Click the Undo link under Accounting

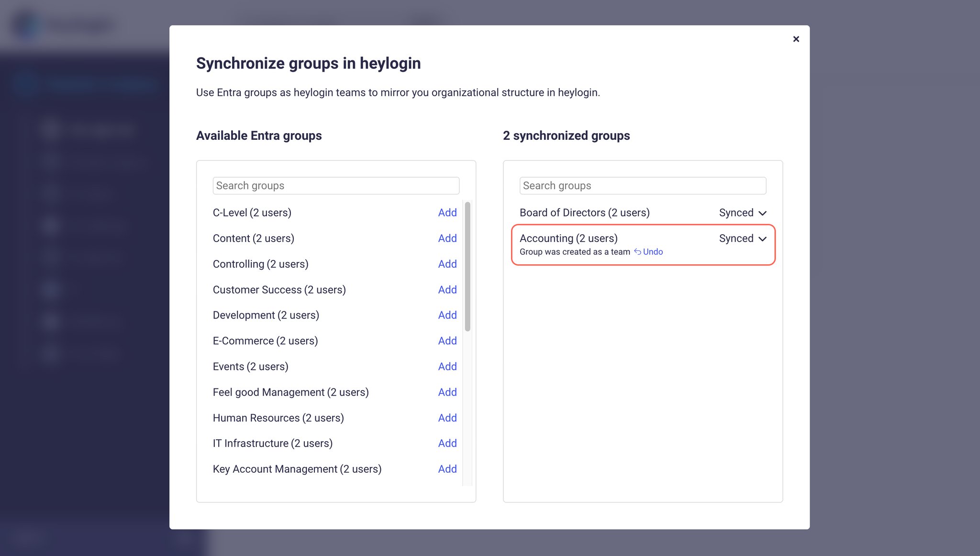pyautogui.click(x=648, y=252)
